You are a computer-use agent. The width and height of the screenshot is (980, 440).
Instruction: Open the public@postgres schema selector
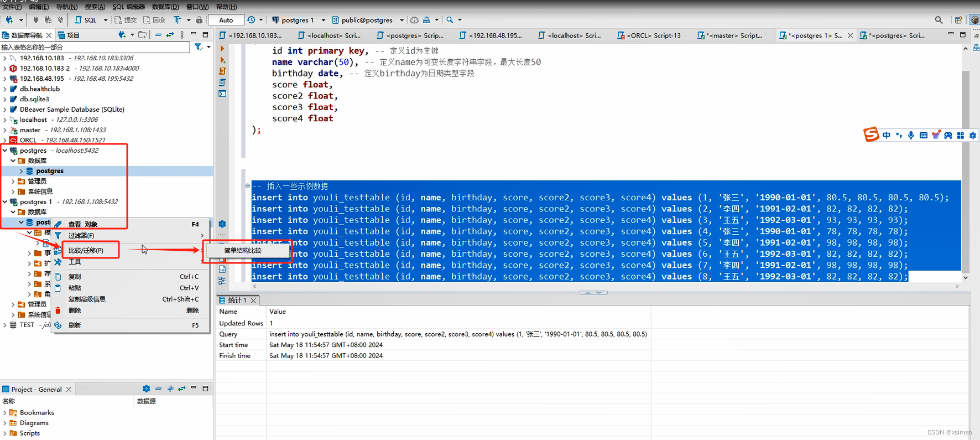tap(367, 20)
